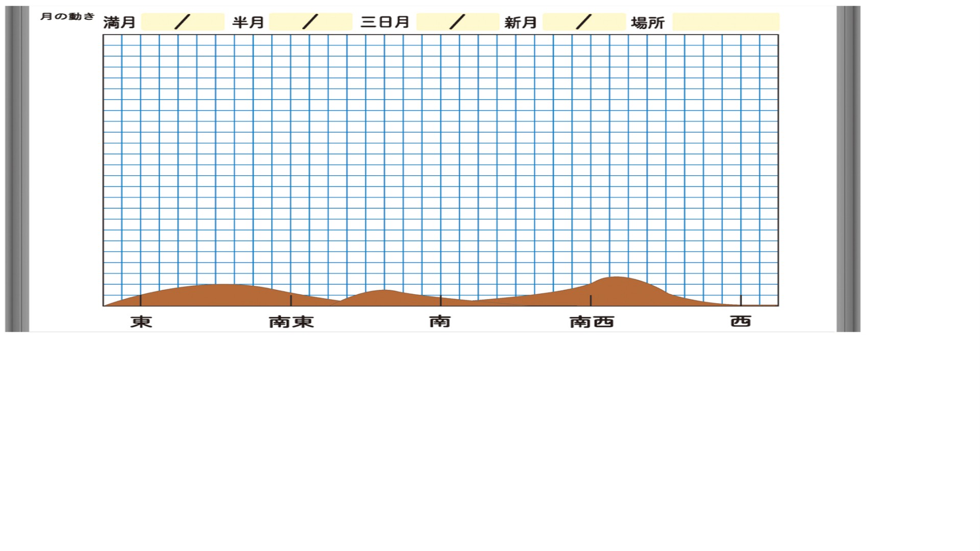Click the 月の動き title text

click(x=67, y=16)
